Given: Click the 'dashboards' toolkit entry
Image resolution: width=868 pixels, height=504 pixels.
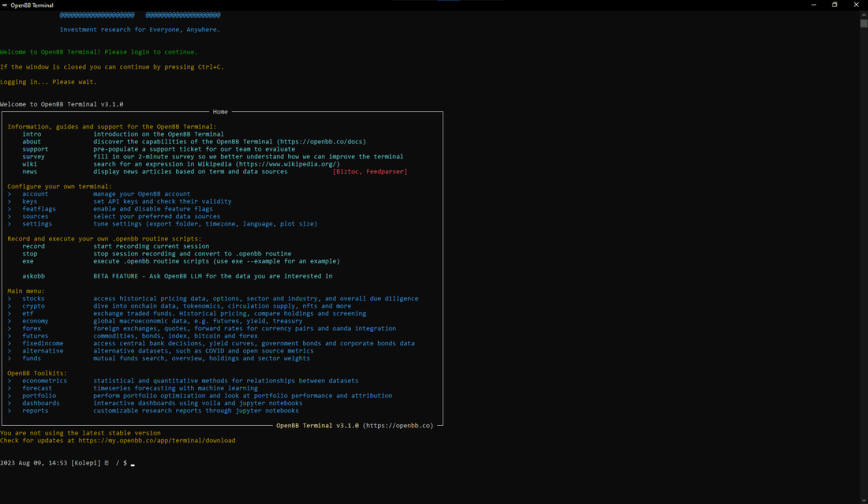Looking at the screenshot, I should click(x=41, y=403).
